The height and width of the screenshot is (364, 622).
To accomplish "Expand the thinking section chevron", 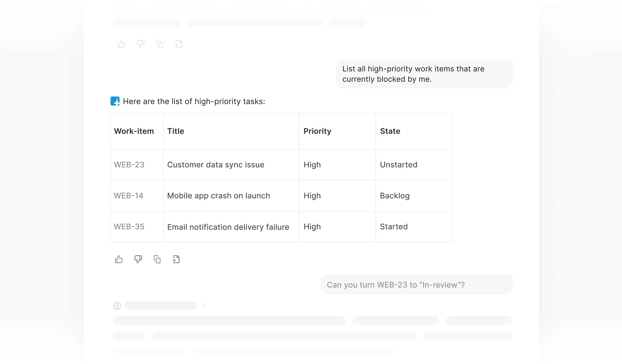I will tap(204, 305).
